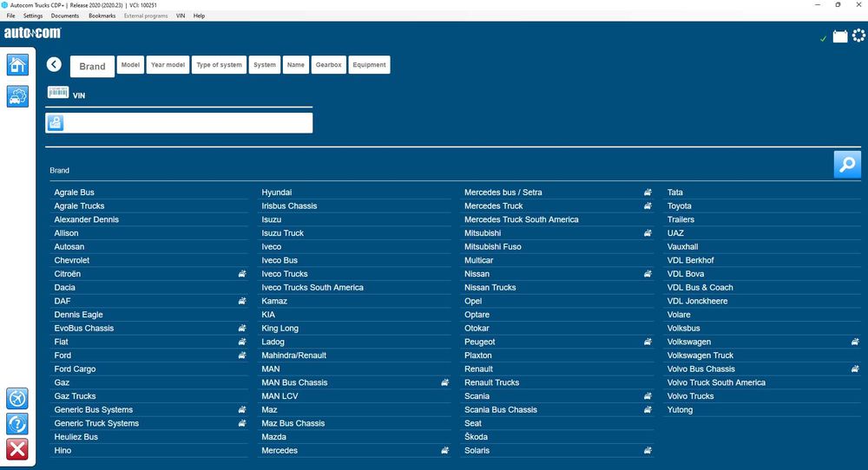
Task: Open the VIN menu
Action: tap(181, 16)
